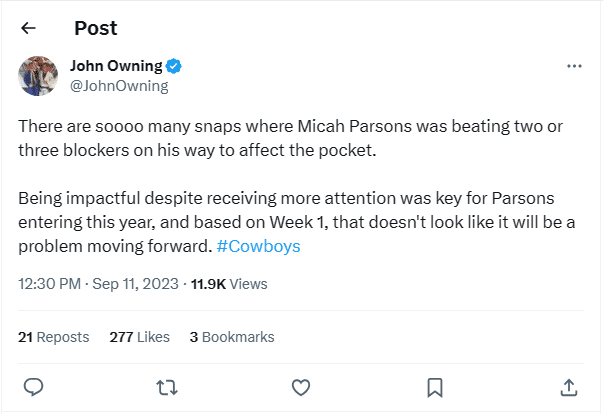Click the share upload icon
The image size is (603, 414).
568,386
